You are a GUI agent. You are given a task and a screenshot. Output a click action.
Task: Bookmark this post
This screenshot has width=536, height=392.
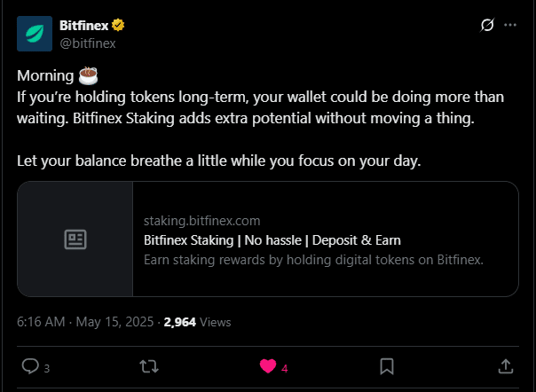[387, 366]
